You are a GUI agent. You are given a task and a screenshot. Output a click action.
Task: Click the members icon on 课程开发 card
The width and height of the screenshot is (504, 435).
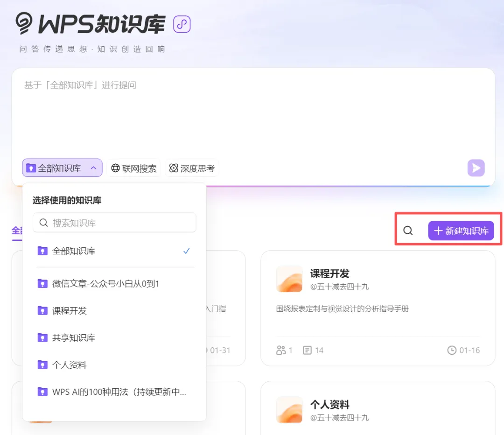click(x=281, y=350)
